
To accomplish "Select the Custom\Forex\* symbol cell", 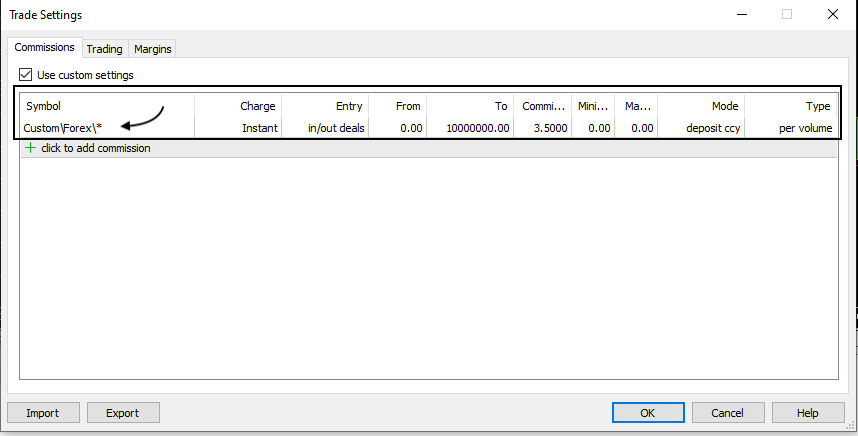I will [x=63, y=128].
